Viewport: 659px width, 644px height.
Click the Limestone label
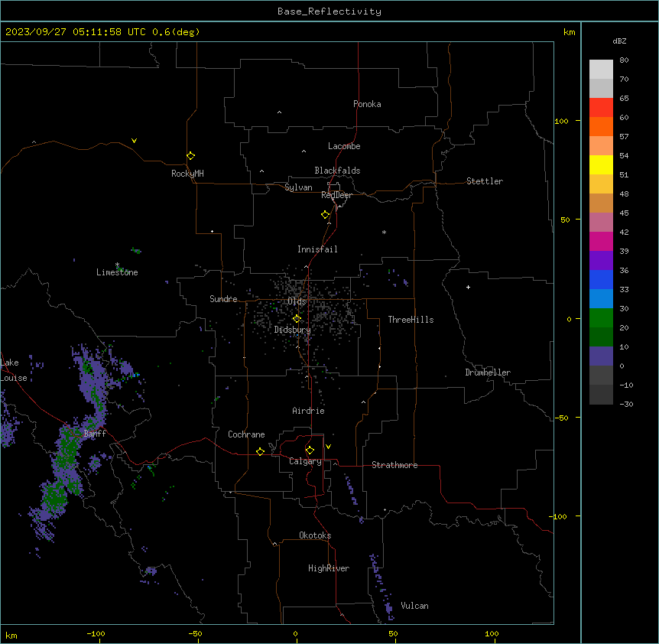[117, 272]
